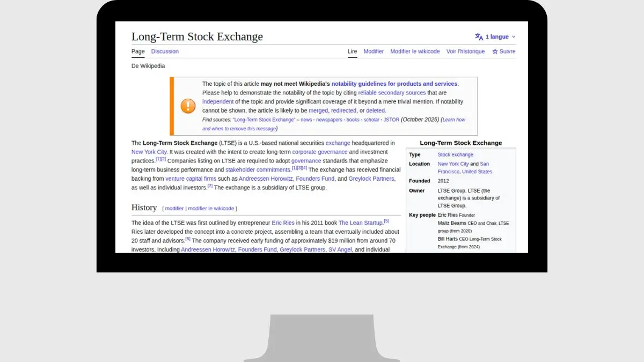Image resolution: width=644 pixels, height=362 pixels.
Task: Open the venture capital firms link
Action: [x=191, y=179]
